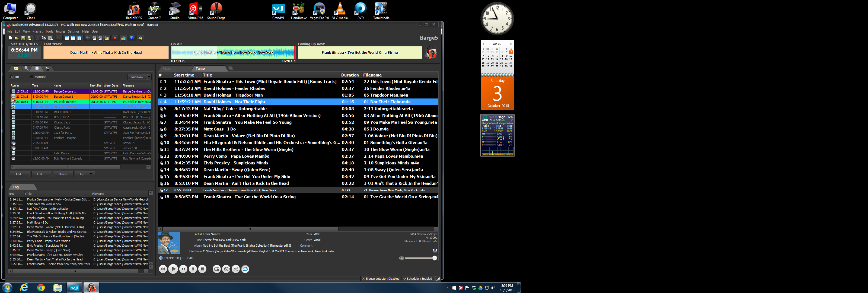Click previous month arrow on calendar widget
The width and height of the screenshot is (868, 293).
tap(483, 44)
